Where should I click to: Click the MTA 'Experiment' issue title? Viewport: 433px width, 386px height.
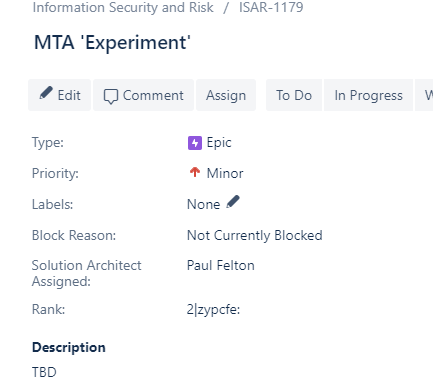point(112,43)
